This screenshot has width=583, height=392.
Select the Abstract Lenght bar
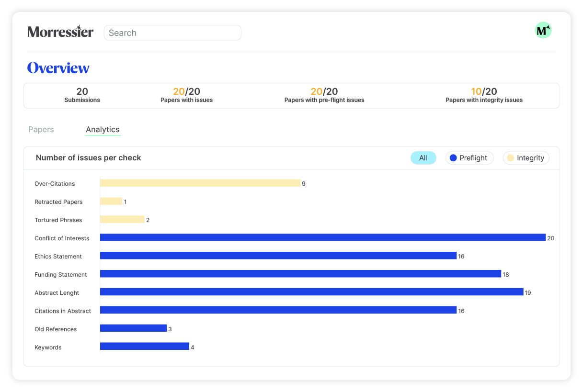(x=312, y=292)
